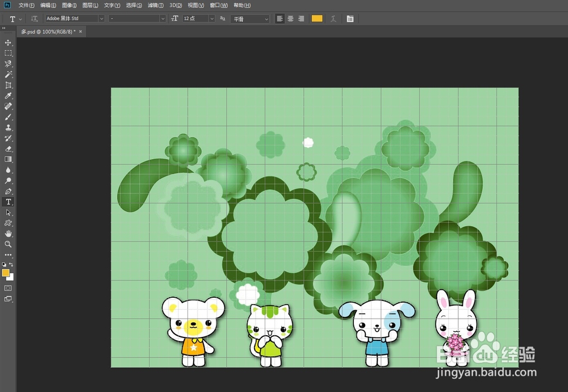Close the 多.psd document tab

tap(81, 31)
